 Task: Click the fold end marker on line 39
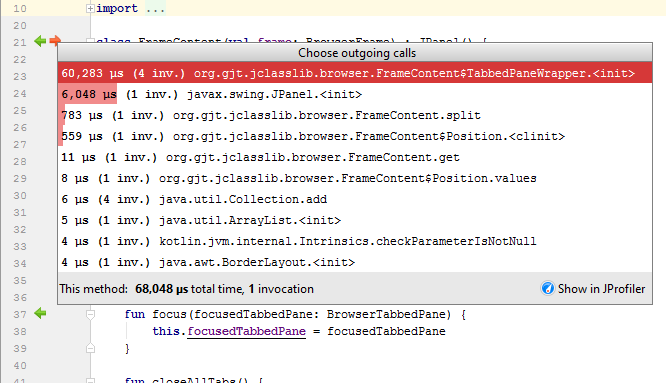click(x=90, y=348)
